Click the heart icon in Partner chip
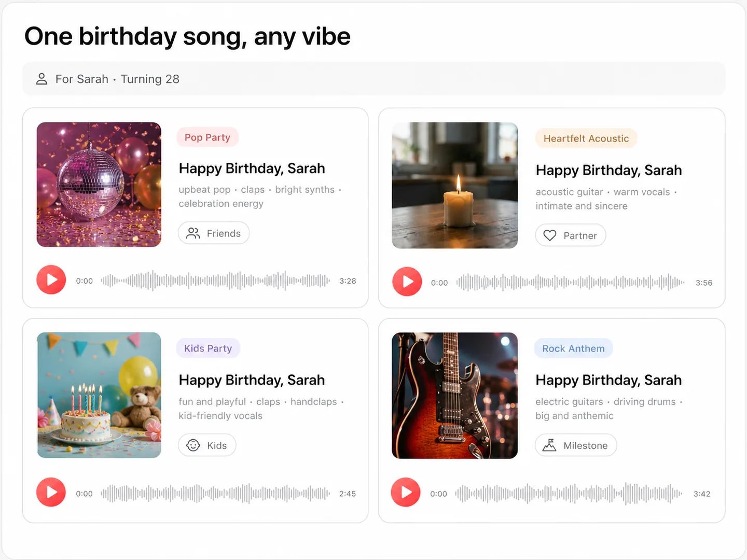The height and width of the screenshot is (560, 747). tap(550, 235)
